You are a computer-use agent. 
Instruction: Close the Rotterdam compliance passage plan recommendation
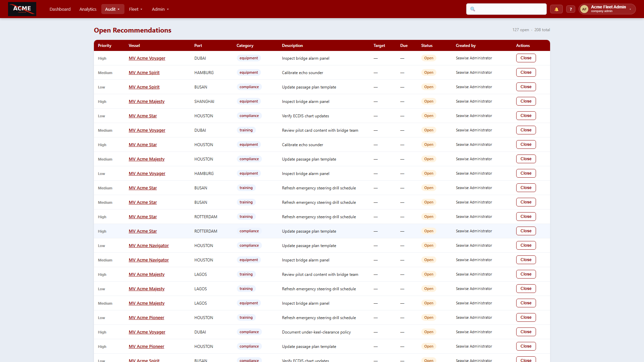(x=526, y=231)
